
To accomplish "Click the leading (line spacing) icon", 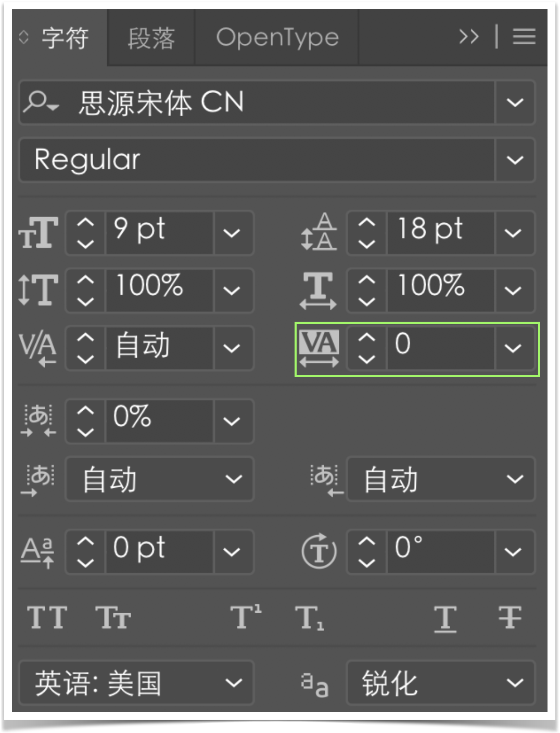I will pyautogui.click(x=319, y=232).
